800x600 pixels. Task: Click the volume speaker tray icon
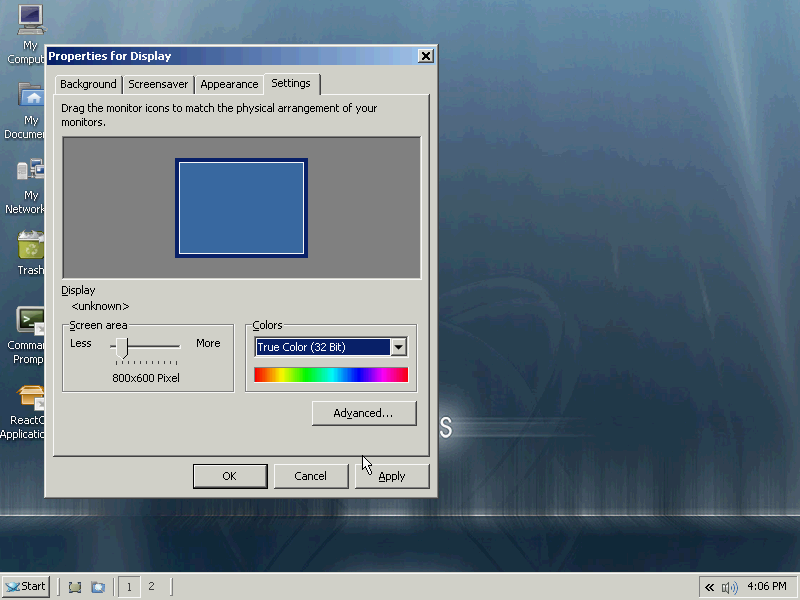click(729, 587)
